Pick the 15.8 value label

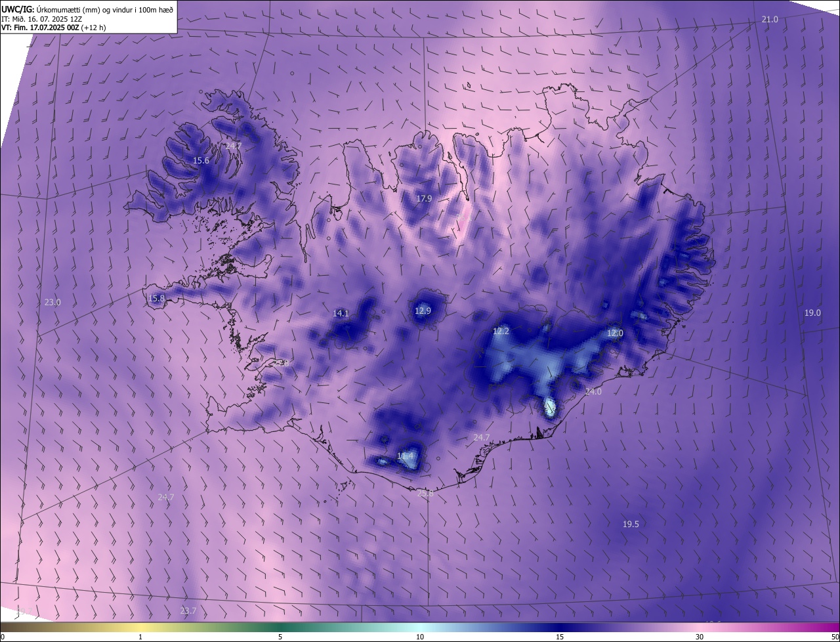coord(157,298)
